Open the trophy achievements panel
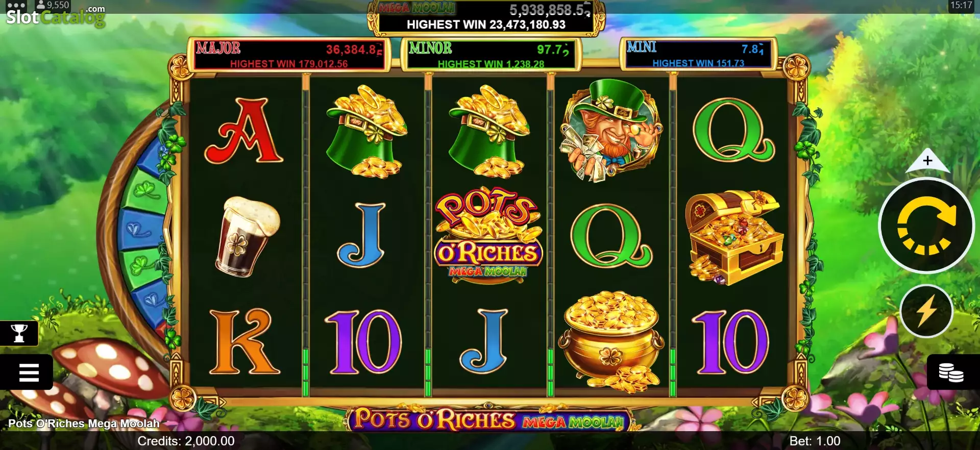The width and height of the screenshot is (980, 450). pyautogui.click(x=19, y=333)
